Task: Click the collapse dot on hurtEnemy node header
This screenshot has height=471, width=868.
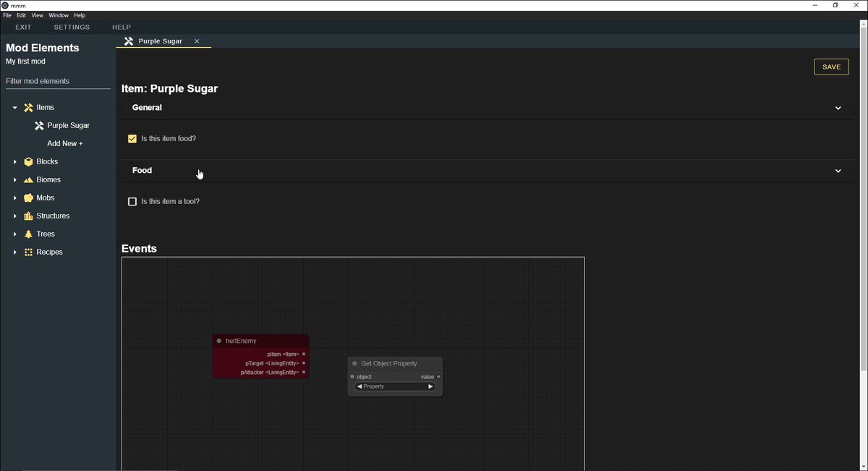Action: pos(219,341)
